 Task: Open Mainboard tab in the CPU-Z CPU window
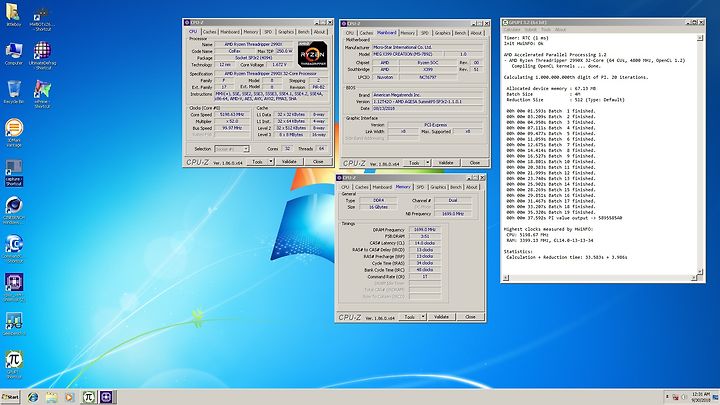tap(230, 32)
